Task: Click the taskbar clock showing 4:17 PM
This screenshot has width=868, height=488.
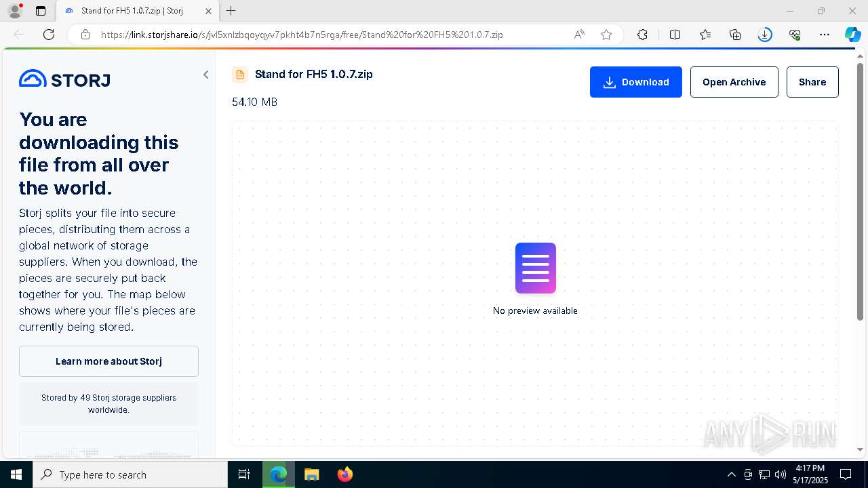Action: (810, 474)
